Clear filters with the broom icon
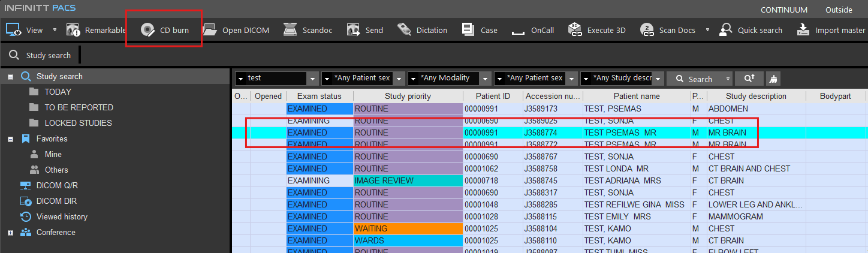 [x=773, y=79]
